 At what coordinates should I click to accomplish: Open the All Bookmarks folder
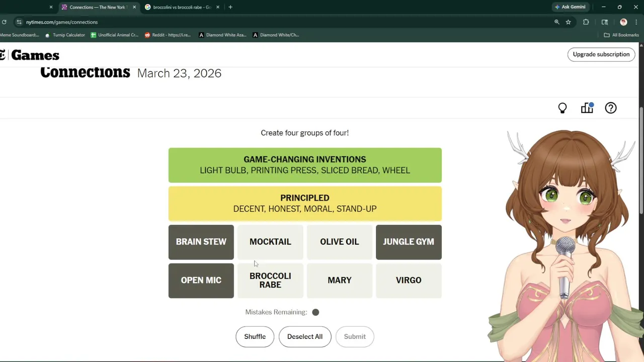coord(621,35)
